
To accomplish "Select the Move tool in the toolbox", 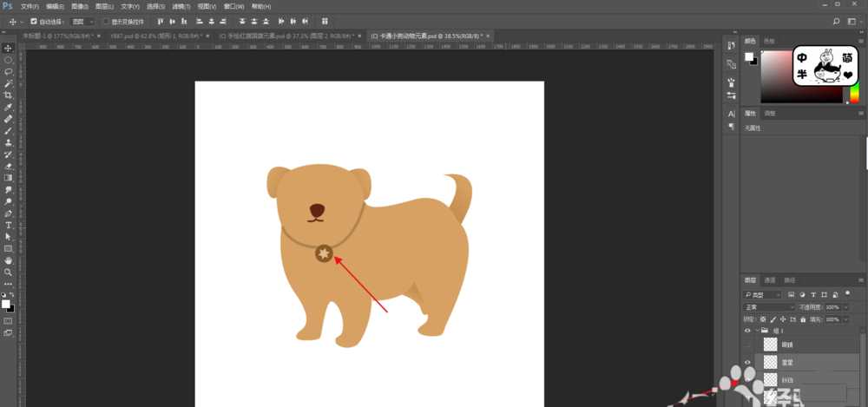I will pos(9,48).
